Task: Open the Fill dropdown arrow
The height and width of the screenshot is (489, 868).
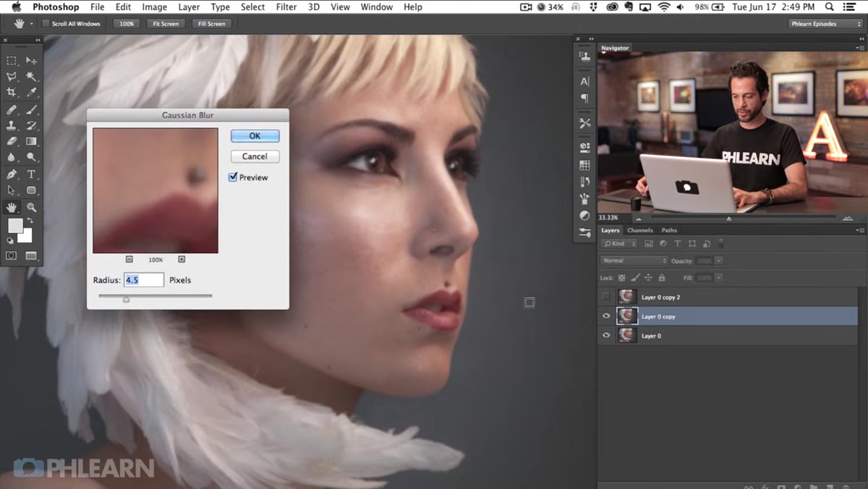Action: point(719,278)
